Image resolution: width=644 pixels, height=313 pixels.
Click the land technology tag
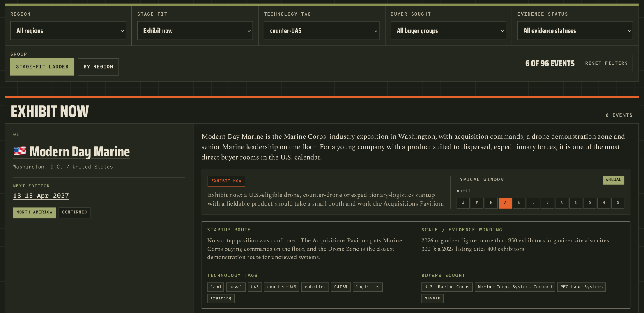[216, 287]
